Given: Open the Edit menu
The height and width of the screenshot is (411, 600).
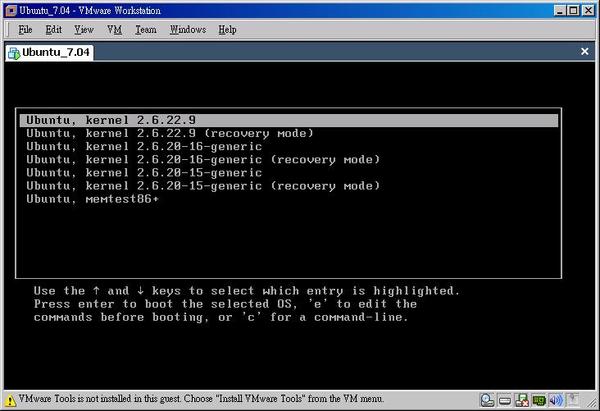Looking at the screenshot, I should [54, 29].
